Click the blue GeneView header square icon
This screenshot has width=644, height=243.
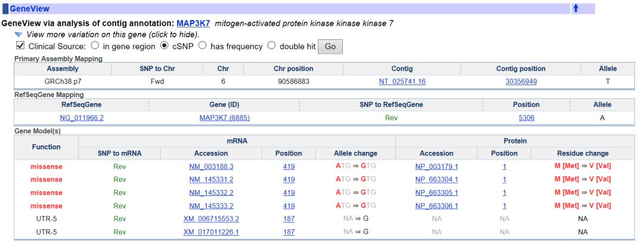5,9
